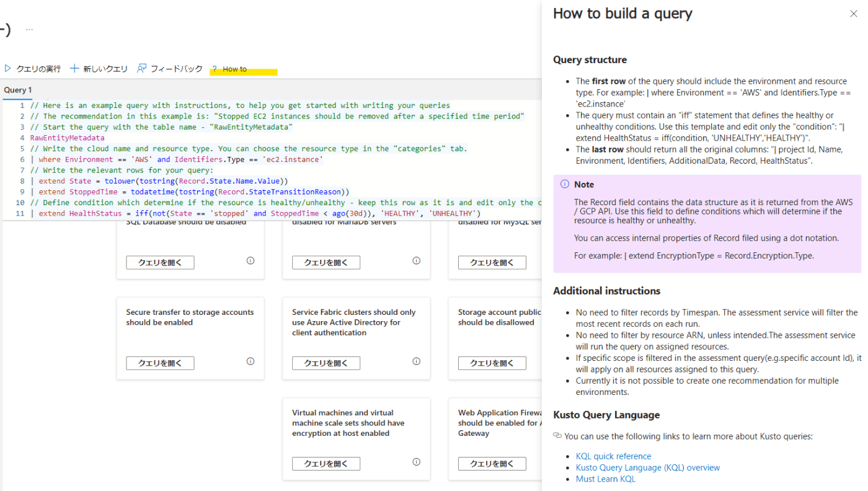Click line number 6 in the editor gutter
This screenshot has width=868, height=491.
22,159
